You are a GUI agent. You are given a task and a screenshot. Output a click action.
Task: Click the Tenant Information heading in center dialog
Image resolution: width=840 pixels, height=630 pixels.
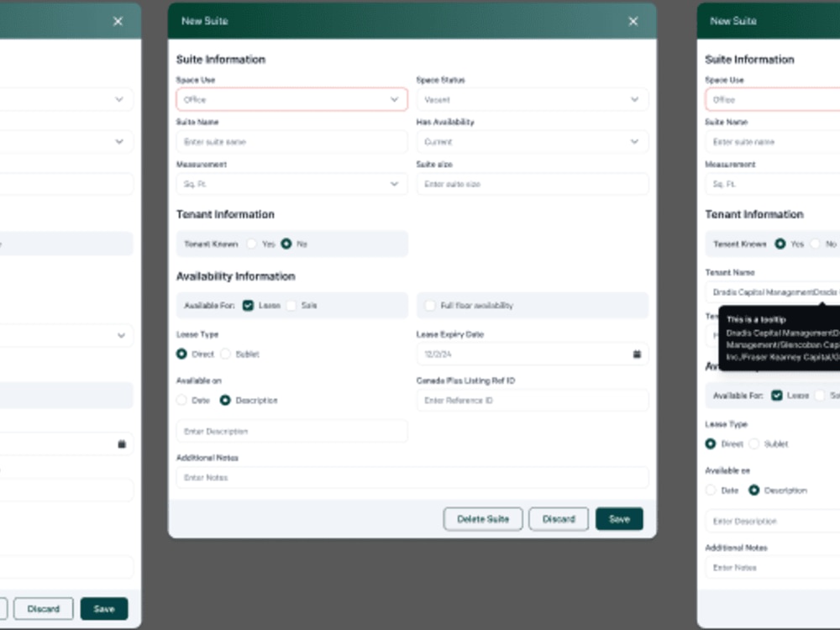click(225, 214)
